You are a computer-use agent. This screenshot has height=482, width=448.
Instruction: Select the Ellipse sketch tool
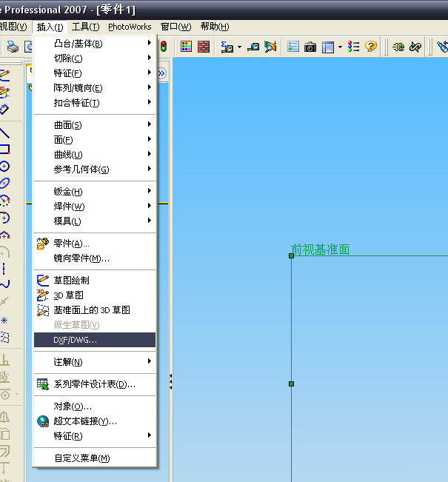(4, 183)
